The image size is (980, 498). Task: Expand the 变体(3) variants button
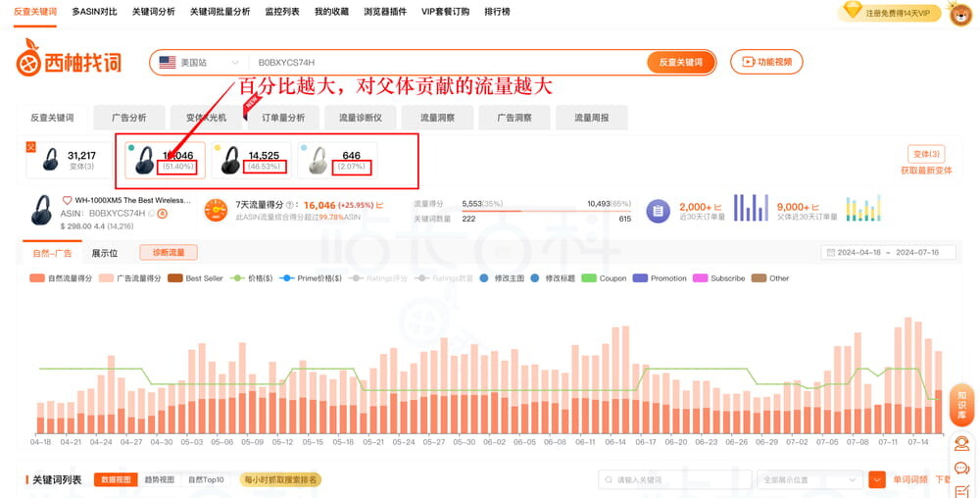pos(926,154)
